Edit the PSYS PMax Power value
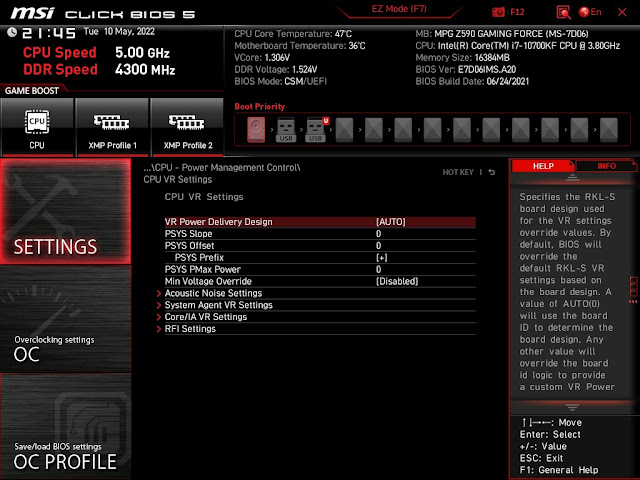The width and height of the screenshot is (640, 480). [320, 269]
